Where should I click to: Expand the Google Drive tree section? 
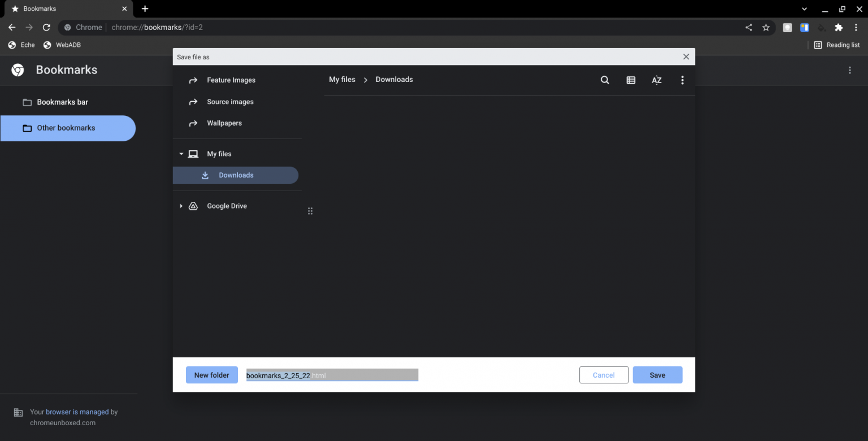click(x=181, y=206)
